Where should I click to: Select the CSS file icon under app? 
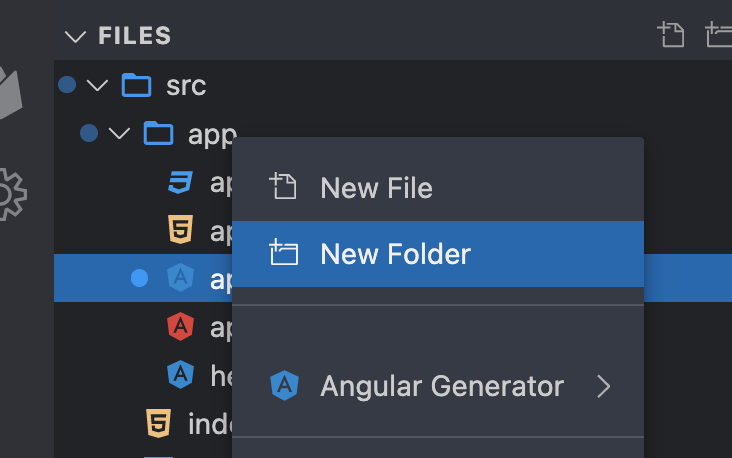(180, 182)
